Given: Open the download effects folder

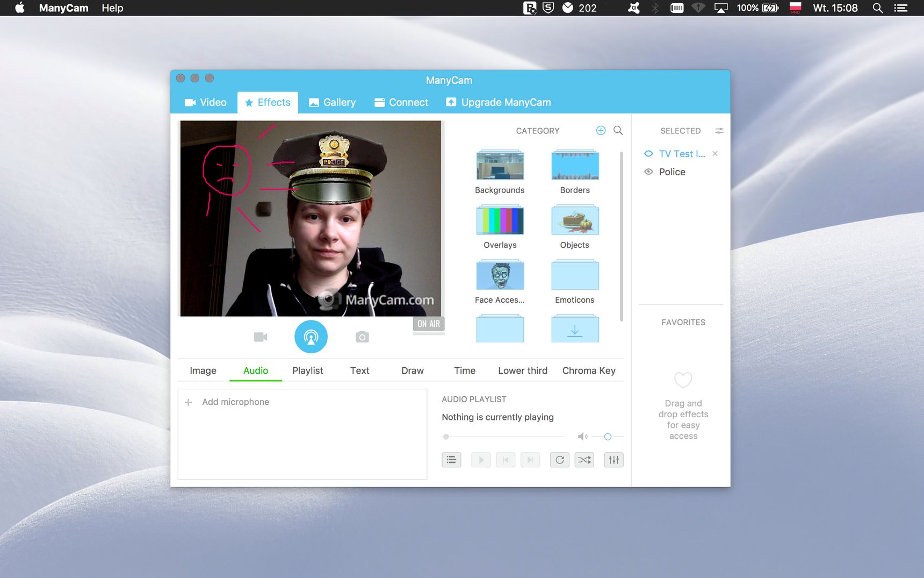Looking at the screenshot, I should [575, 329].
